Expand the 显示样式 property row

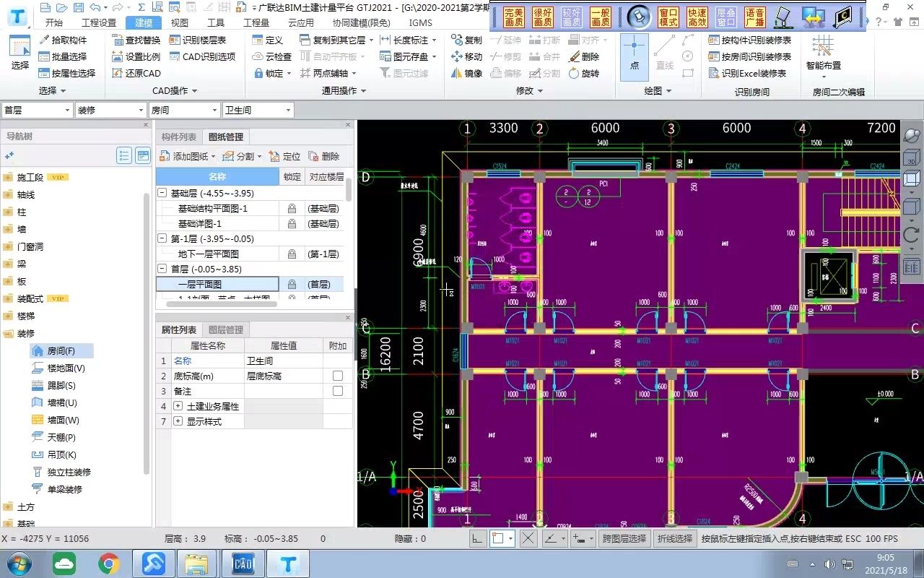point(178,421)
